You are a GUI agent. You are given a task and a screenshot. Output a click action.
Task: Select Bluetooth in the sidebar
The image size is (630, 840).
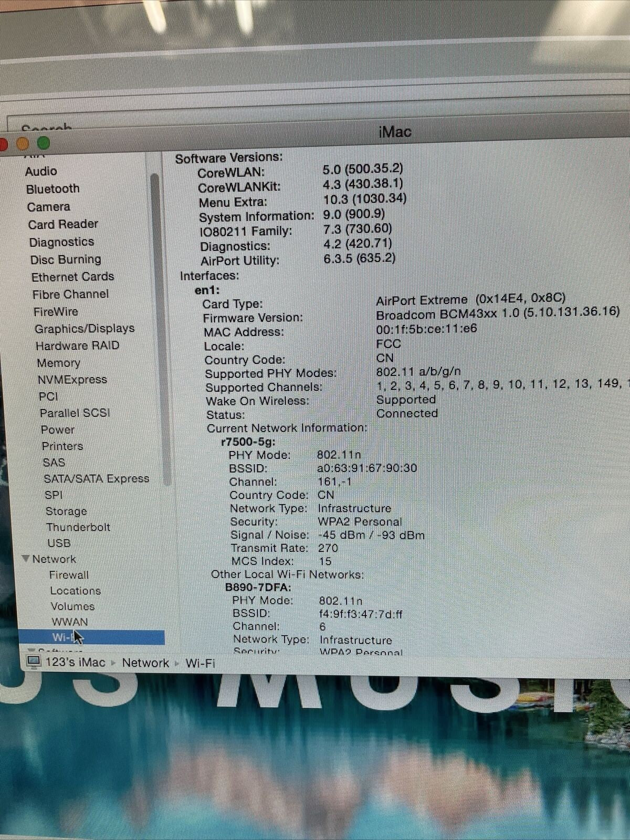pyautogui.click(x=52, y=189)
